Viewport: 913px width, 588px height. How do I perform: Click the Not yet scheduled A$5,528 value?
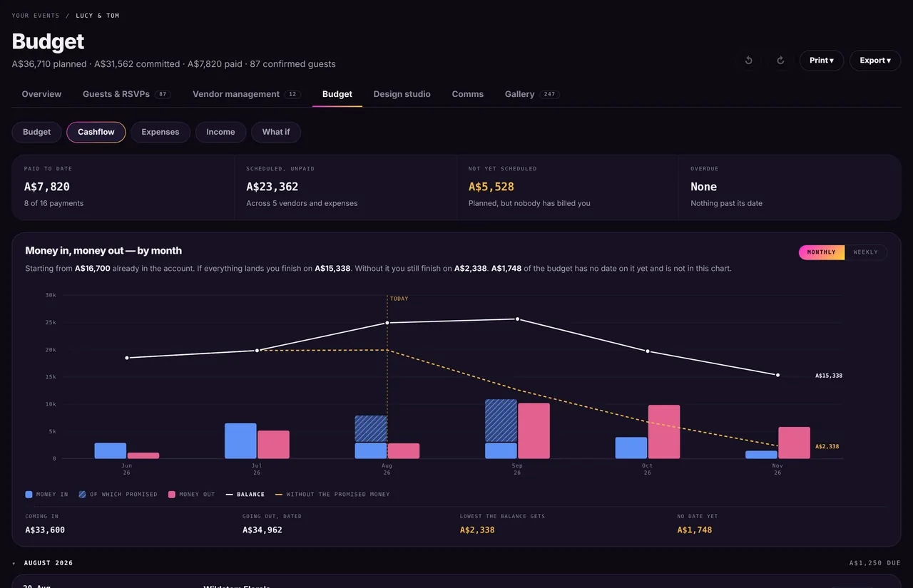[491, 187]
